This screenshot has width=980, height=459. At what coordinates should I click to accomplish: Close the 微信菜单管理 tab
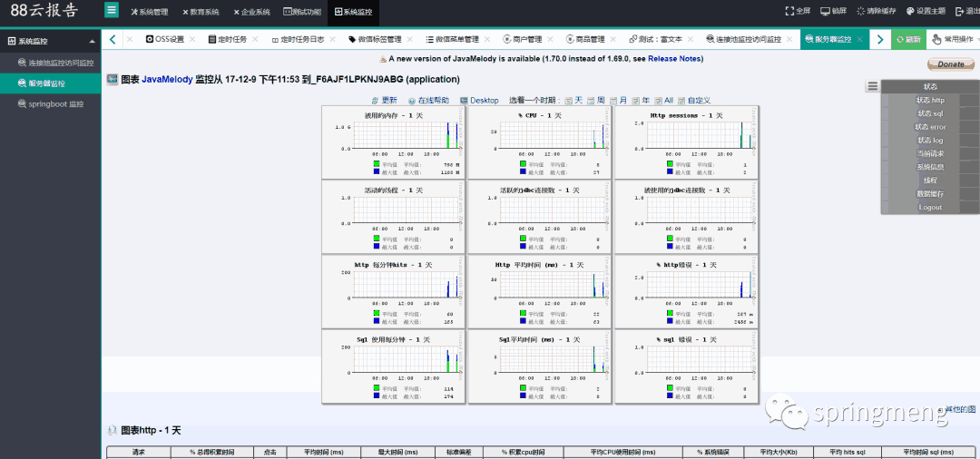point(488,39)
